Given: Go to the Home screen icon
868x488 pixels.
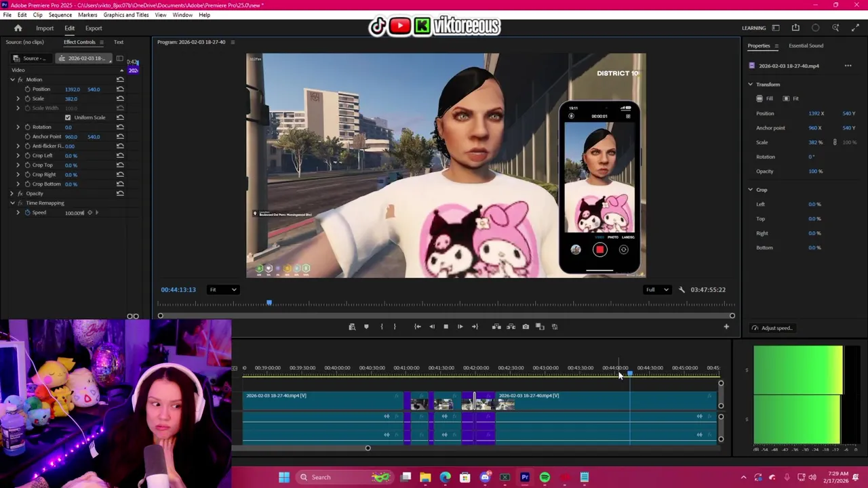Looking at the screenshot, I should pyautogui.click(x=18, y=28).
